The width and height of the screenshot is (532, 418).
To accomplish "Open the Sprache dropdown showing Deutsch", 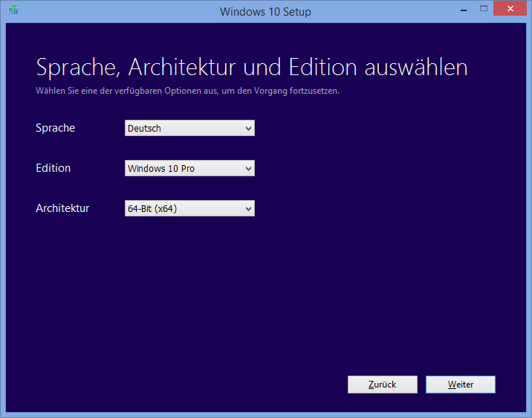I will coord(189,128).
